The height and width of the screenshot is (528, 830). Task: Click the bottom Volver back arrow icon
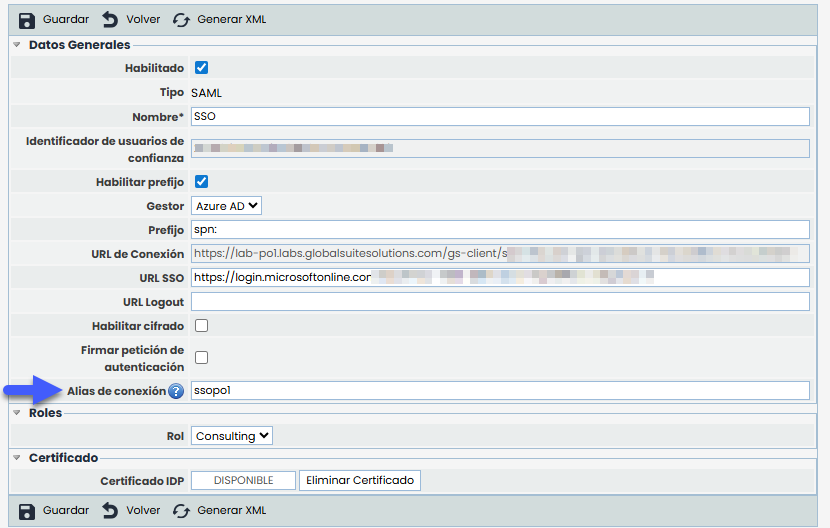coord(110,511)
